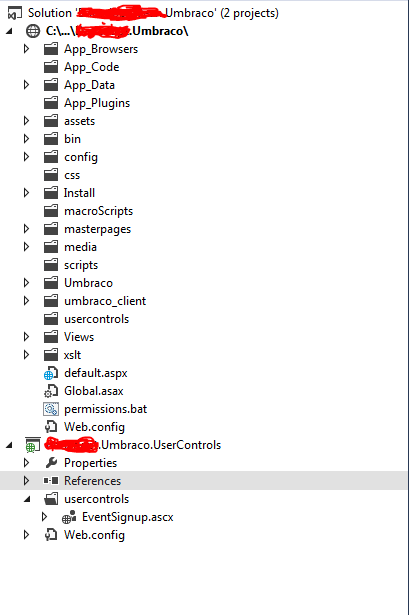Click the default.aspx web page icon
Image resolution: width=409 pixels, height=615 pixels.
[51, 373]
